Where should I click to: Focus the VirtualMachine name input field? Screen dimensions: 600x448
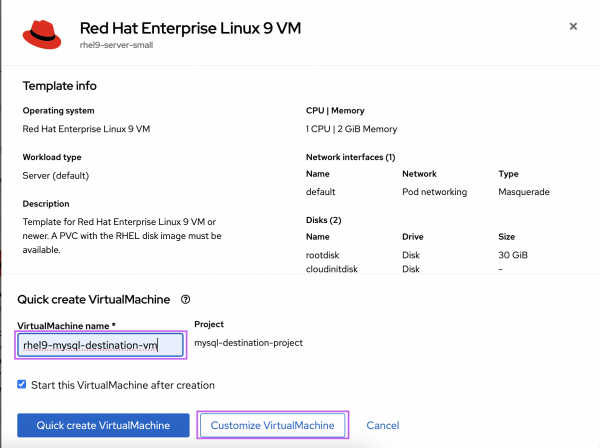point(101,346)
